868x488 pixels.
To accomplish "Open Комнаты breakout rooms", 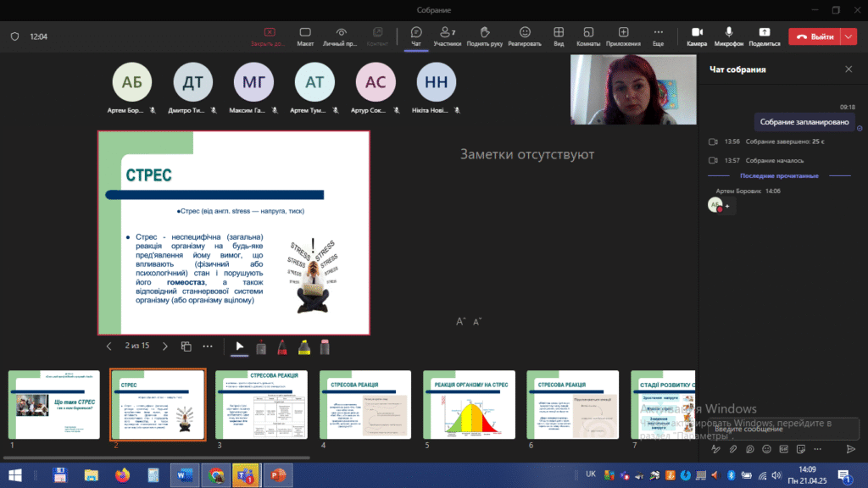I will click(588, 36).
